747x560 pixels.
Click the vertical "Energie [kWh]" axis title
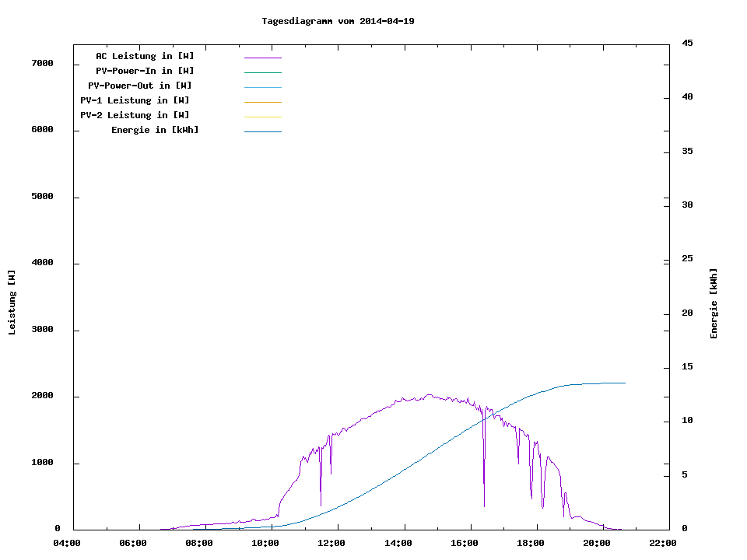click(714, 303)
